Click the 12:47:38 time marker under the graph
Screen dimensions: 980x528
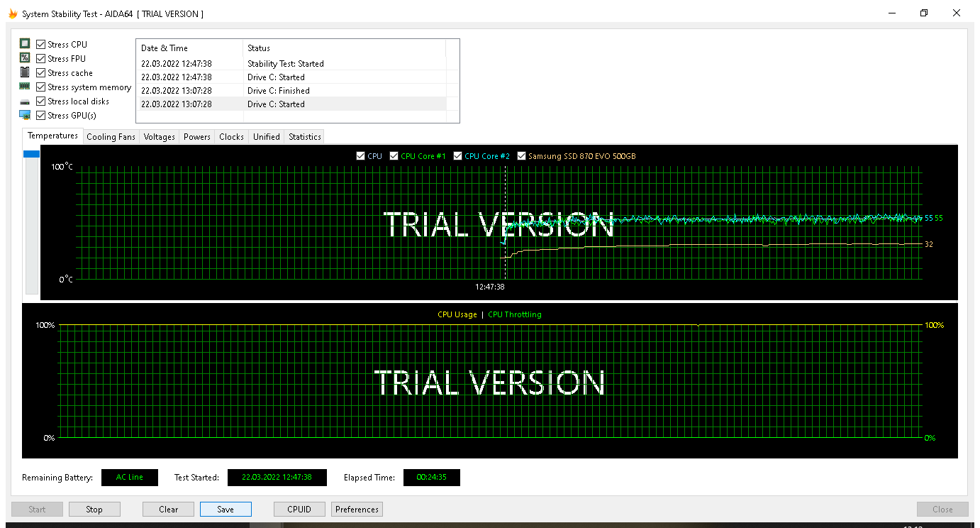[x=490, y=287]
